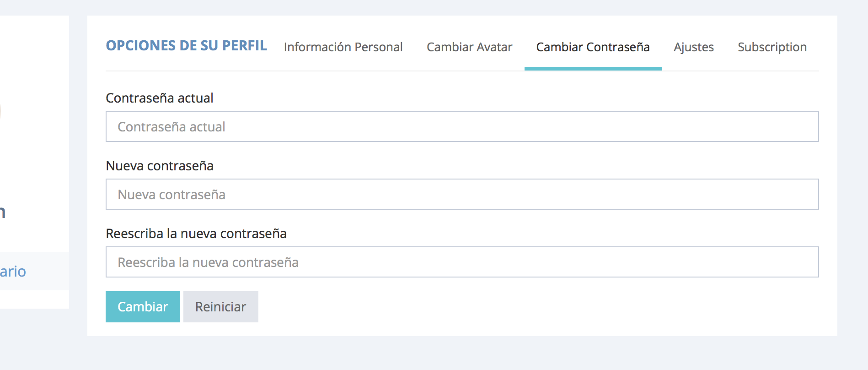Click into the Nueva contraseña text box
This screenshot has height=370, width=868.
462,194
